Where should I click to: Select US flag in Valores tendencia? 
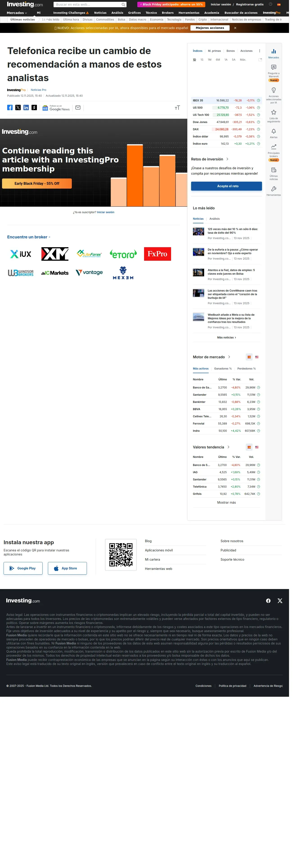[257, 447]
